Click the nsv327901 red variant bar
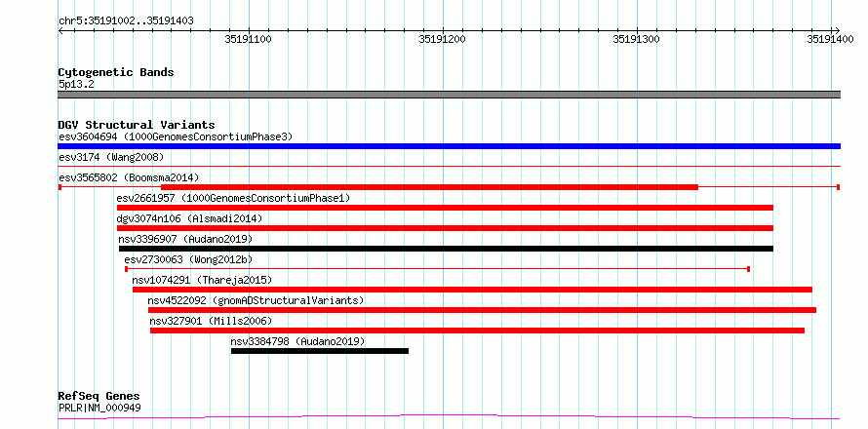 point(477,331)
